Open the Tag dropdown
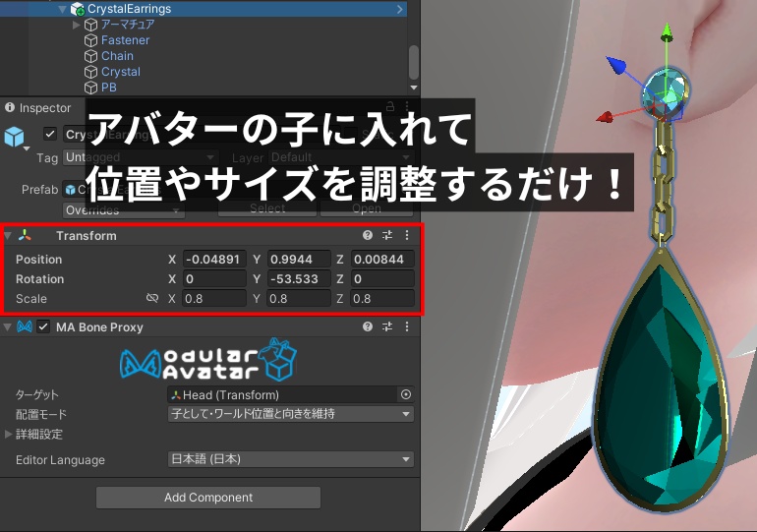 (x=140, y=157)
